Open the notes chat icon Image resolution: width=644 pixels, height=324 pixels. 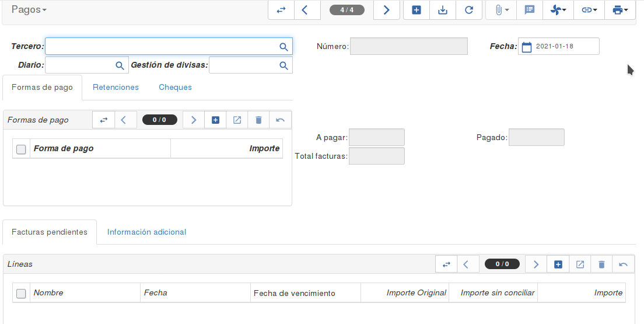coord(530,10)
